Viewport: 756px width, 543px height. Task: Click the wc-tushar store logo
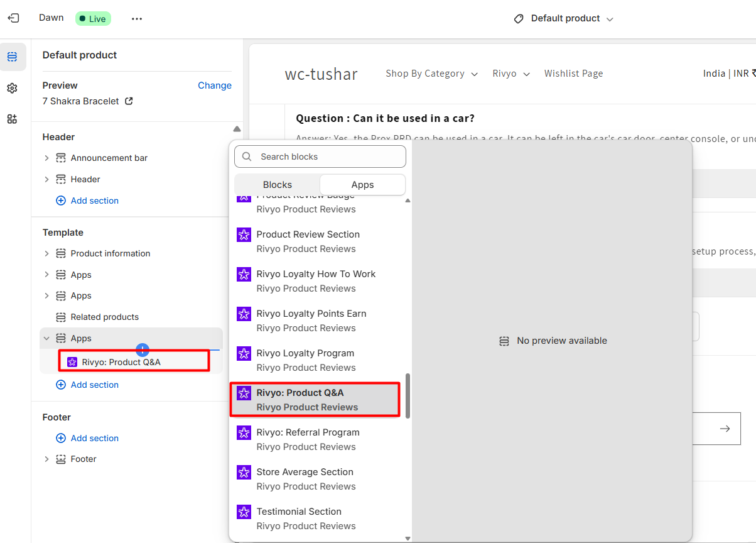(x=321, y=74)
